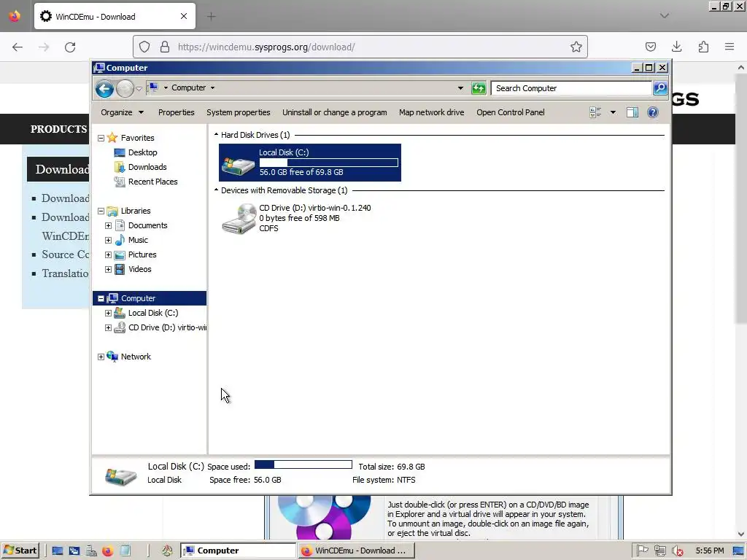Image resolution: width=747 pixels, height=560 pixels.
Task: Expand the Network tree node
Action: point(101,357)
